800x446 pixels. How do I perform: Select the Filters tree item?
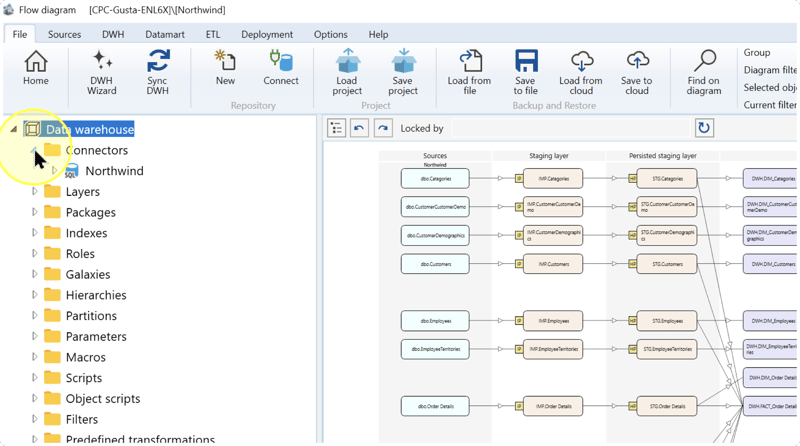tap(82, 419)
